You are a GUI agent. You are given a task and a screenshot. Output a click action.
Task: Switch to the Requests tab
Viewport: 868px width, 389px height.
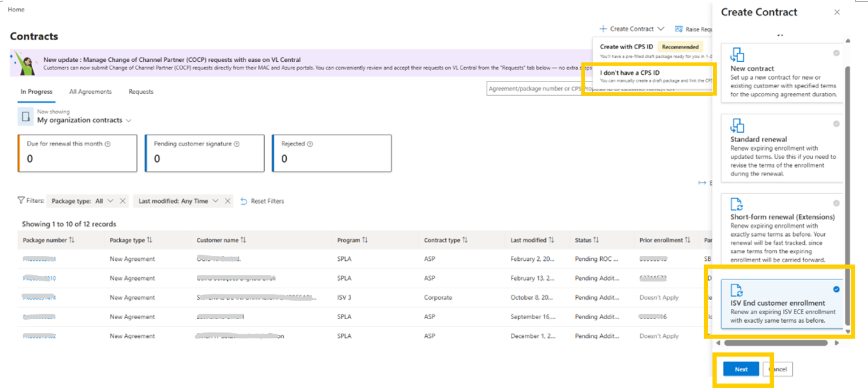[x=141, y=92]
